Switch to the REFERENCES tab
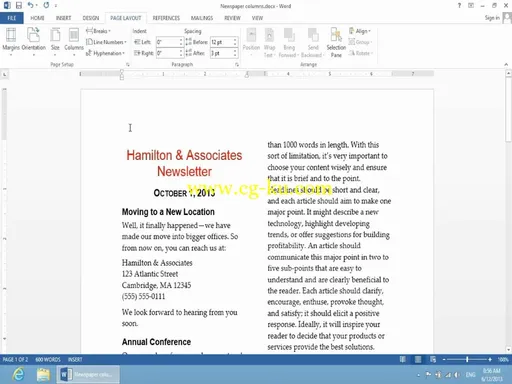The width and height of the screenshot is (512, 384). 166,18
